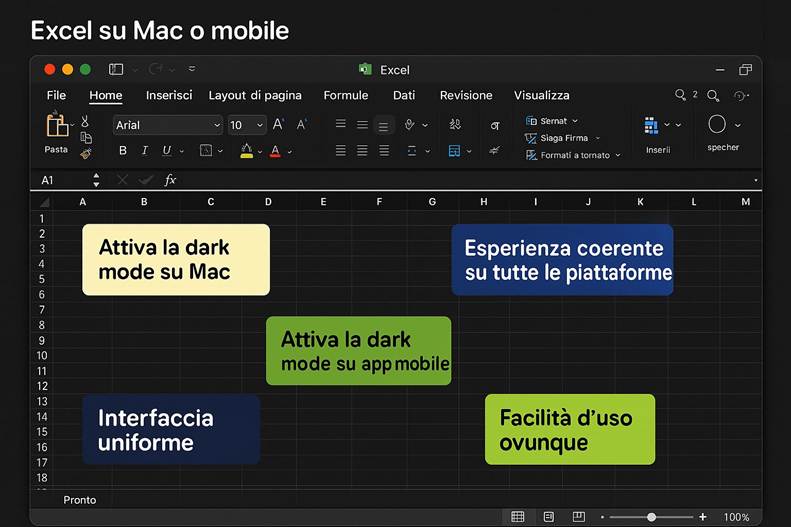Viewport: 791px width, 527px height.
Task: Toggle bold formatting with B
Action: 123,150
